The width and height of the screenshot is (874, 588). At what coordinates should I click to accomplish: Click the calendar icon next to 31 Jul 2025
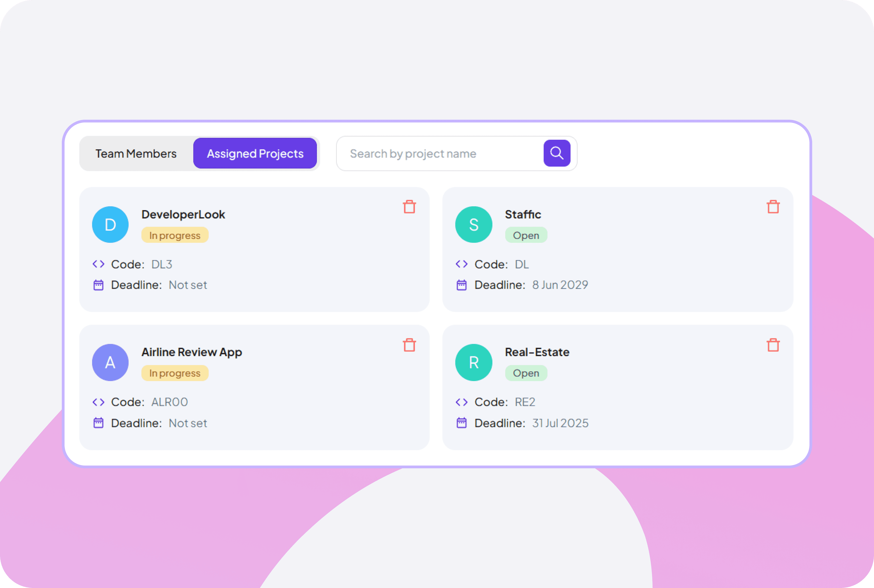[462, 423]
